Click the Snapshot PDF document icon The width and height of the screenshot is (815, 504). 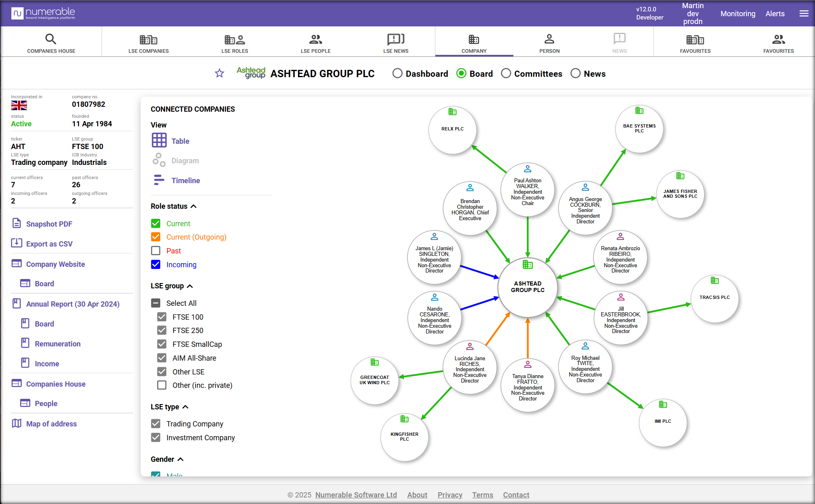(x=17, y=223)
